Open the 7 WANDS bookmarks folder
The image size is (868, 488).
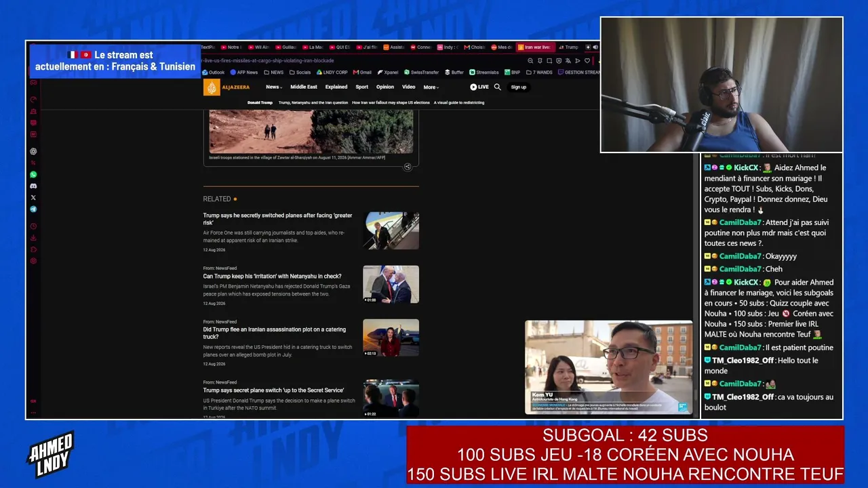(539, 73)
